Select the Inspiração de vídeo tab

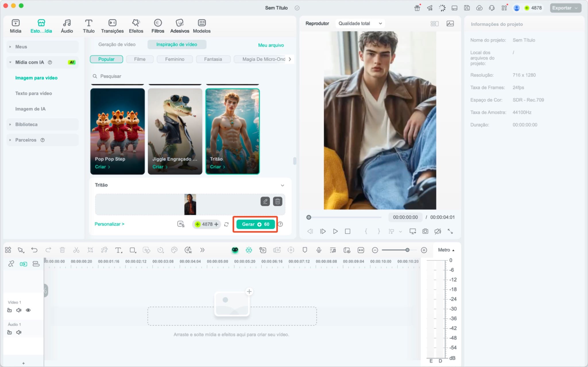(x=177, y=44)
